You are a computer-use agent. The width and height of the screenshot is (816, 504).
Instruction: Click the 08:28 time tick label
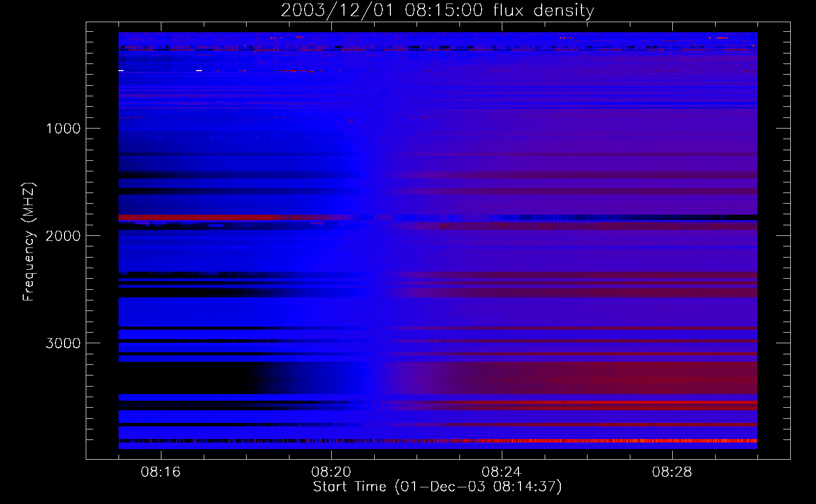tap(672, 472)
